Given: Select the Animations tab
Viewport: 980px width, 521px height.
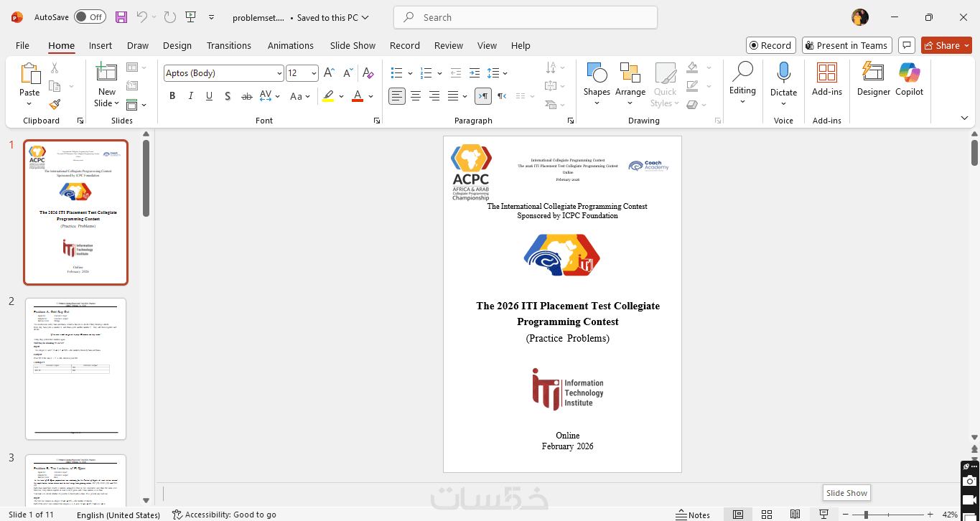Looking at the screenshot, I should pos(291,45).
